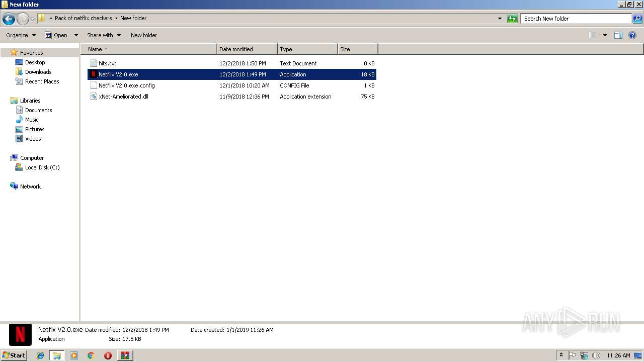Sort by the Size column header
The width and height of the screenshot is (644, 362).
pos(358,49)
